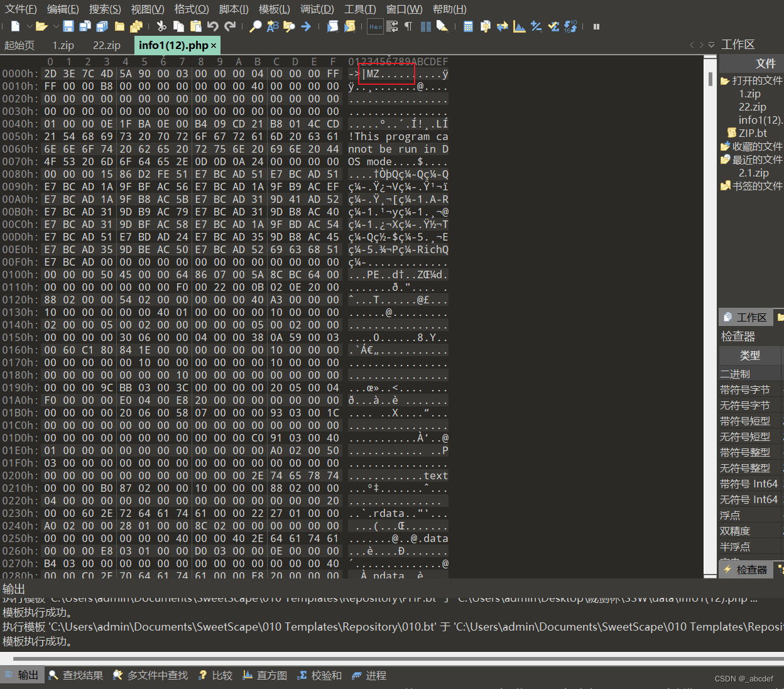Click the Save As toolbar icon

(x=85, y=26)
